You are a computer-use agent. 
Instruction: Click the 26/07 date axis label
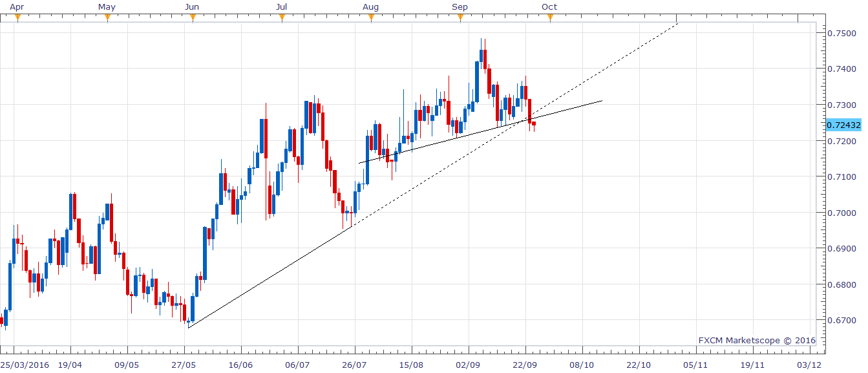pos(355,365)
